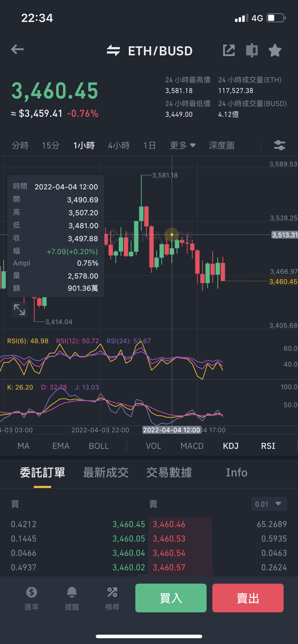The width and height of the screenshot is (298, 644).
Task: Tap the cellular signal bars icon
Action: click(241, 18)
